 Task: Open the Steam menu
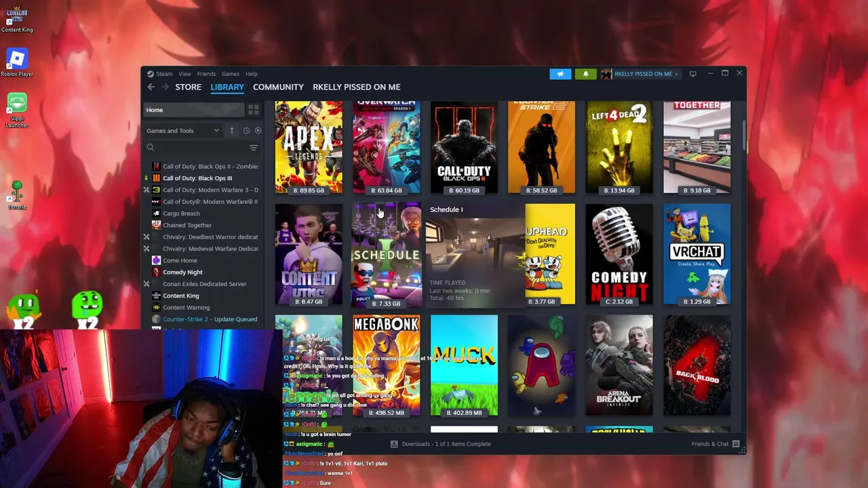click(x=164, y=74)
